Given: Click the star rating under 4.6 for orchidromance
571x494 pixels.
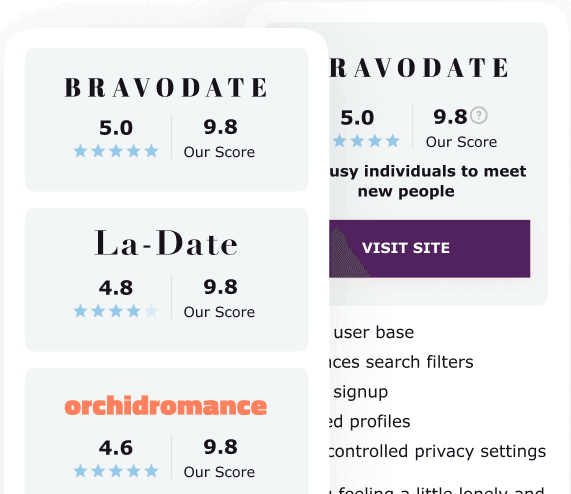Looking at the screenshot, I should click(x=116, y=471).
